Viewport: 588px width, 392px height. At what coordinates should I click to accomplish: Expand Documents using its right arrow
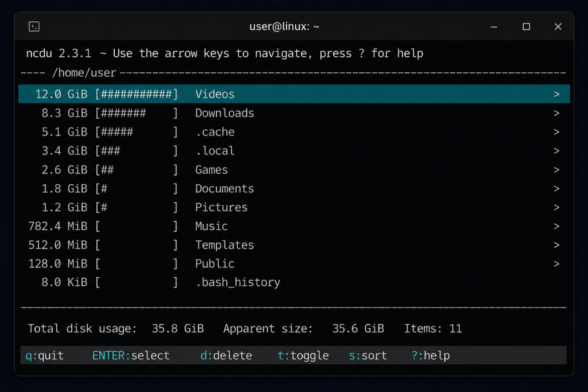click(556, 188)
